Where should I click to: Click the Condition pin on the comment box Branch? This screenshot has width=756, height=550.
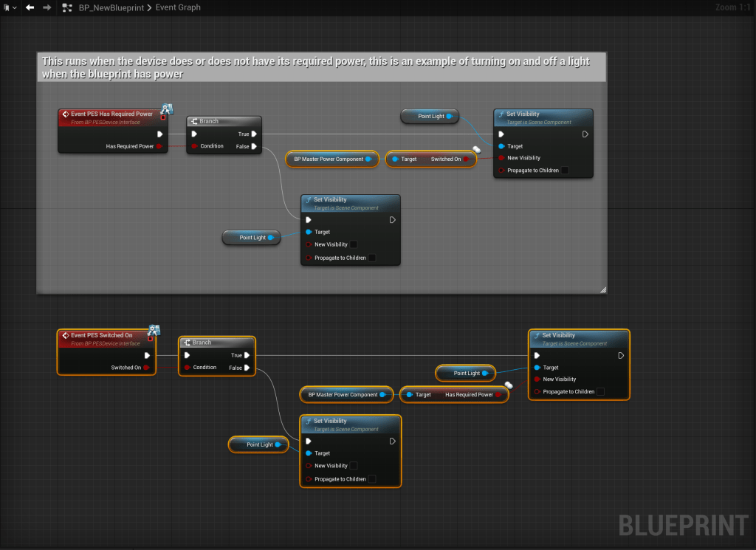[x=194, y=146]
